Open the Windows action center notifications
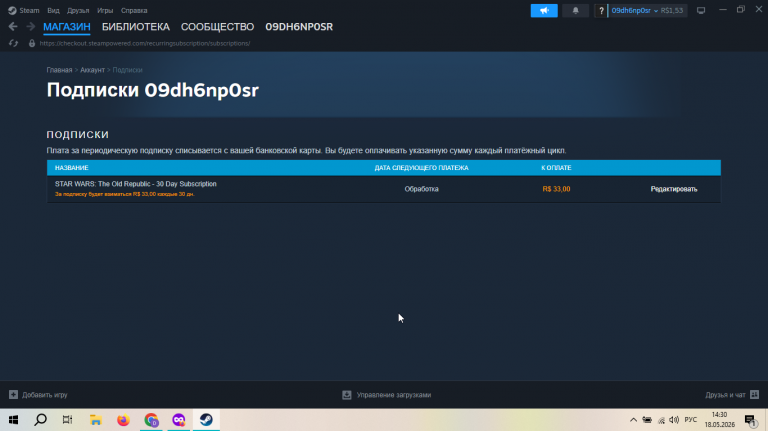 coord(750,420)
